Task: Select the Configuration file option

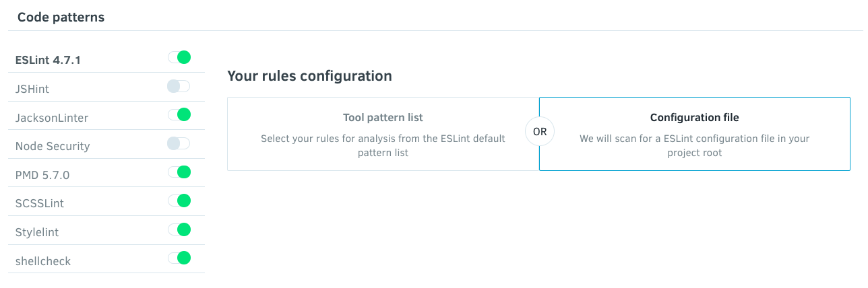Action: point(695,133)
